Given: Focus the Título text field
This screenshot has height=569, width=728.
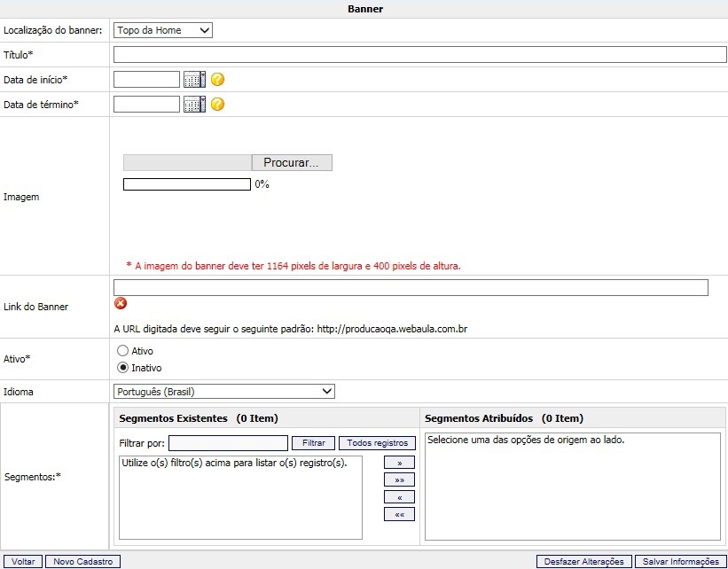Looking at the screenshot, I should [419, 55].
